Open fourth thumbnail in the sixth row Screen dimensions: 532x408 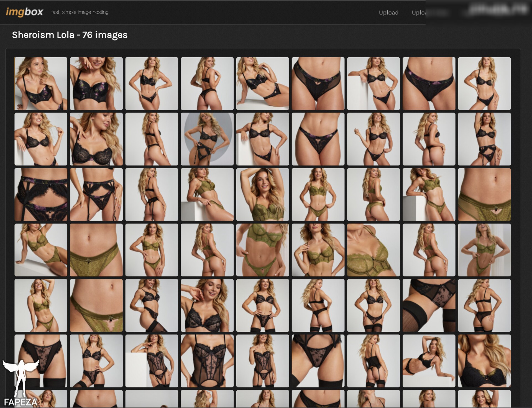pos(207,361)
